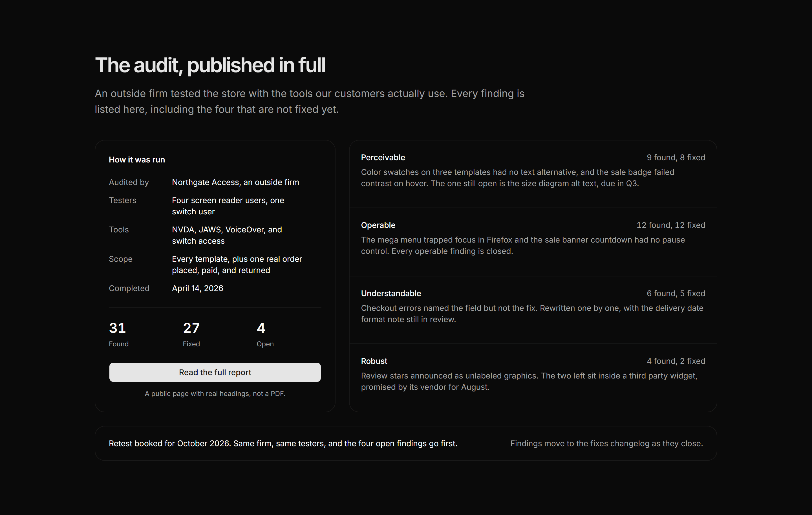This screenshot has width=812, height=515.
Task: Select the "4 found, 2 fixed" count
Action: (676, 361)
